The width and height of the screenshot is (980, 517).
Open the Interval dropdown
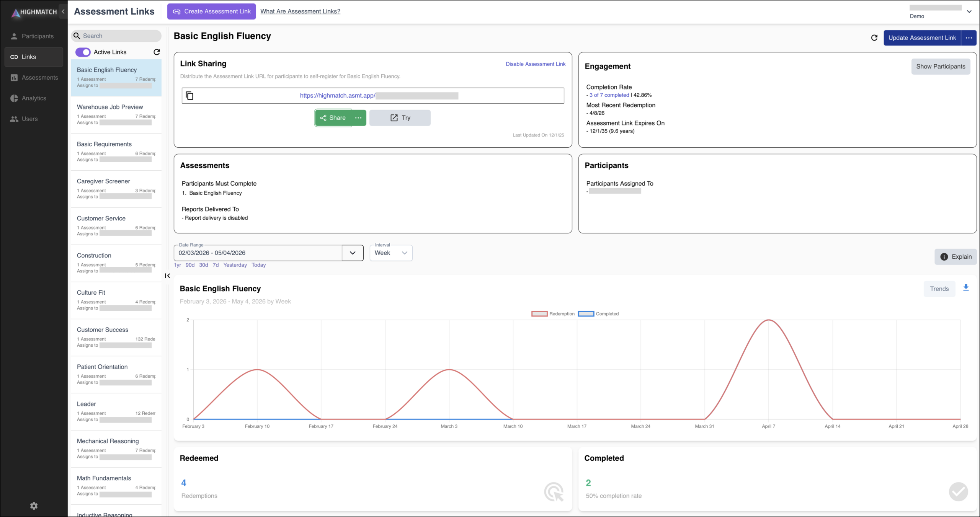pos(391,253)
